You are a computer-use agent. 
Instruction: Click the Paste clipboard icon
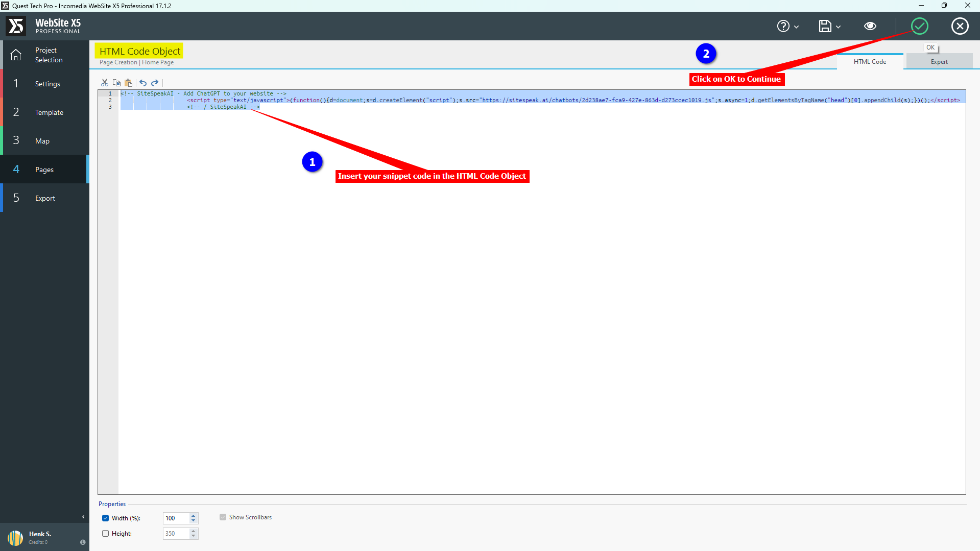pos(129,83)
